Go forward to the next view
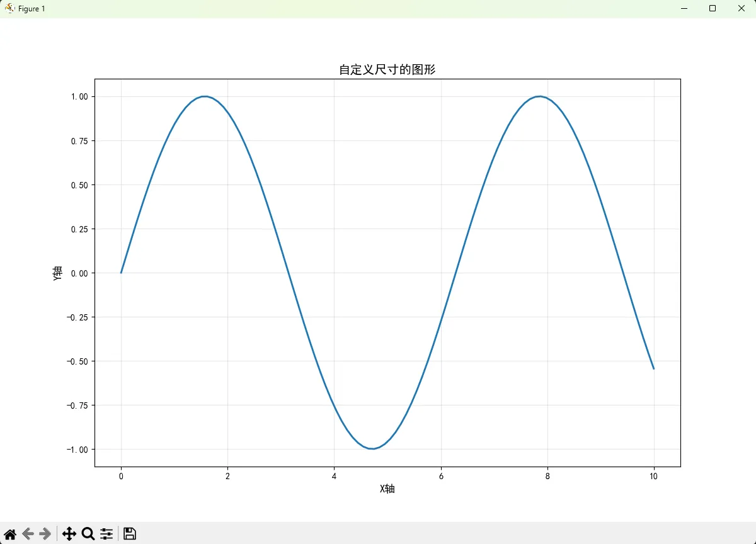The height and width of the screenshot is (544, 756). tap(45, 534)
